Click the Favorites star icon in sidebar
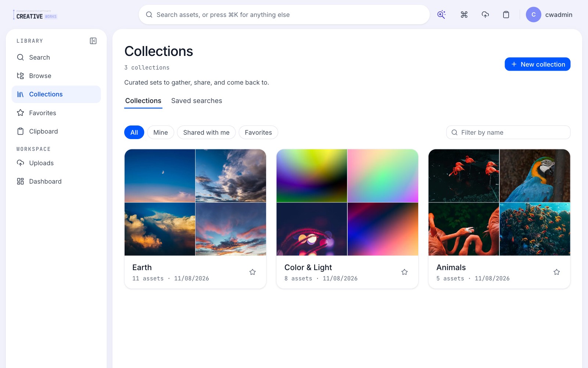 click(x=21, y=113)
